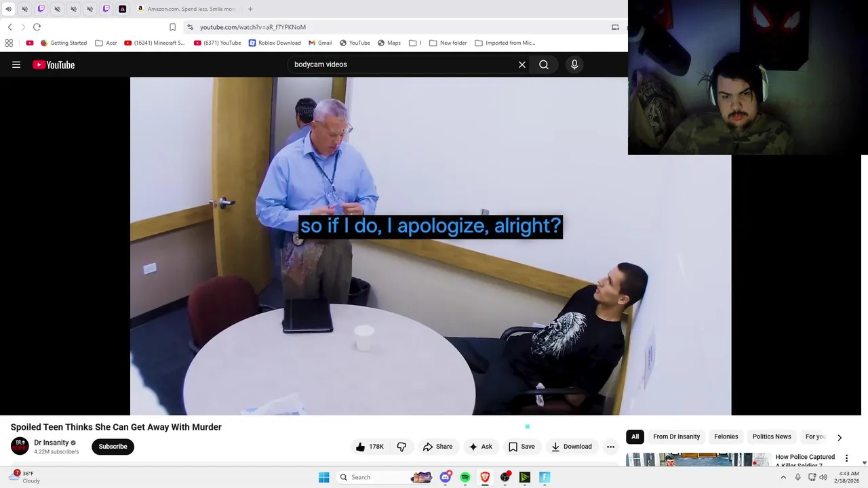Open the Ask AI button
Image resolution: width=868 pixels, height=488 pixels.
(x=480, y=447)
